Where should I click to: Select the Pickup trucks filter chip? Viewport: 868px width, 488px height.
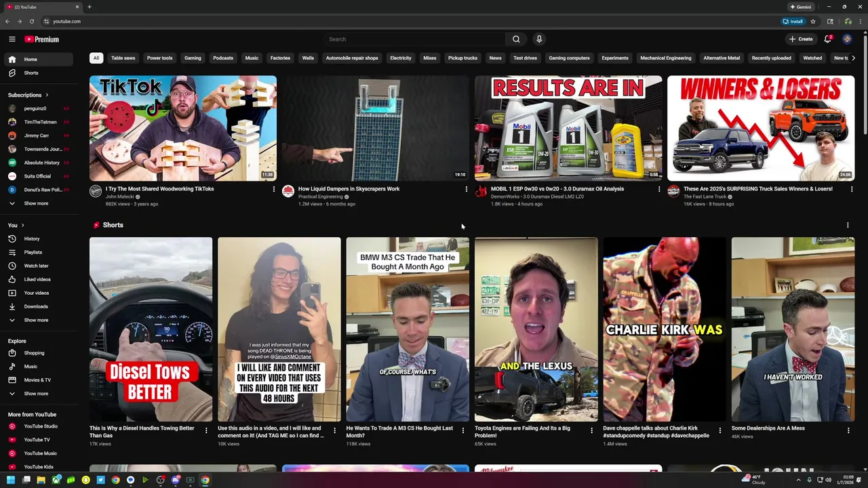(x=462, y=58)
